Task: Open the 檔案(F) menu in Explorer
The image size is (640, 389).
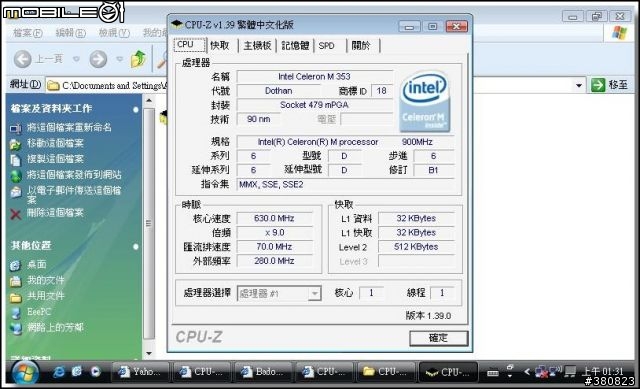Action: 27,33
